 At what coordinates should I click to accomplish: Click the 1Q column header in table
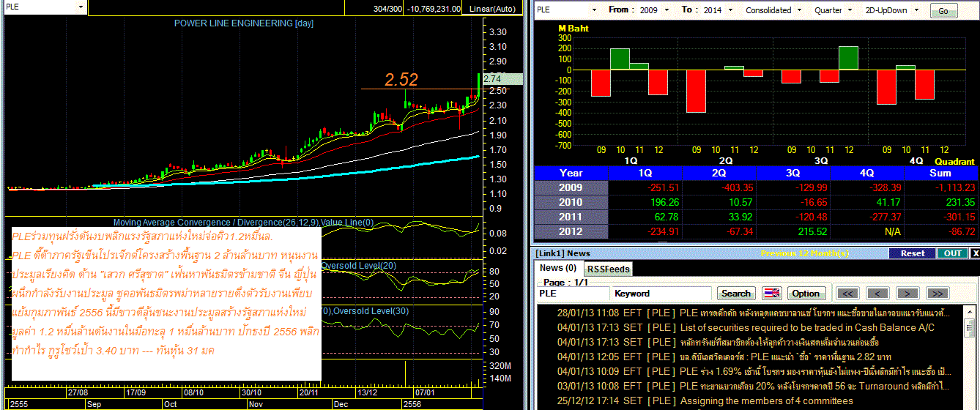coord(645,173)
